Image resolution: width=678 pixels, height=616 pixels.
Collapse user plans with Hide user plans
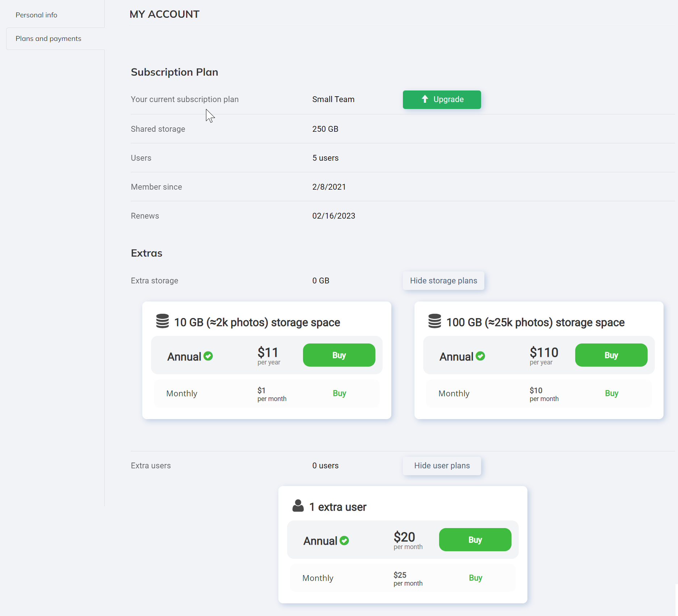click(442, 465)
